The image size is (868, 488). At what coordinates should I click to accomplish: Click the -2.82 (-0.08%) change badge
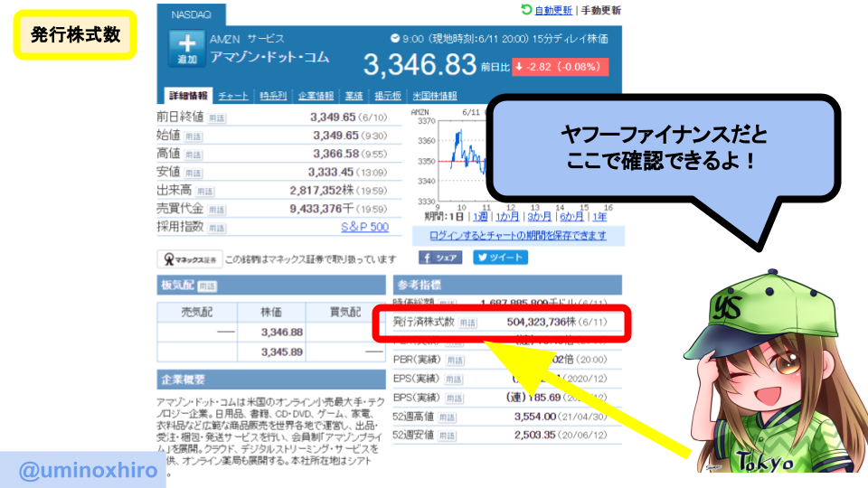click(x=561, y=67)
